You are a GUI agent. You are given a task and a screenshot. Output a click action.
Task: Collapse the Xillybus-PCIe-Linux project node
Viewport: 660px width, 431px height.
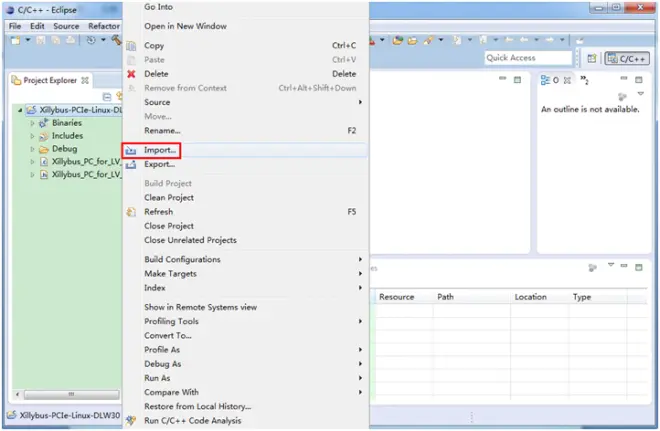pos(20,110)
